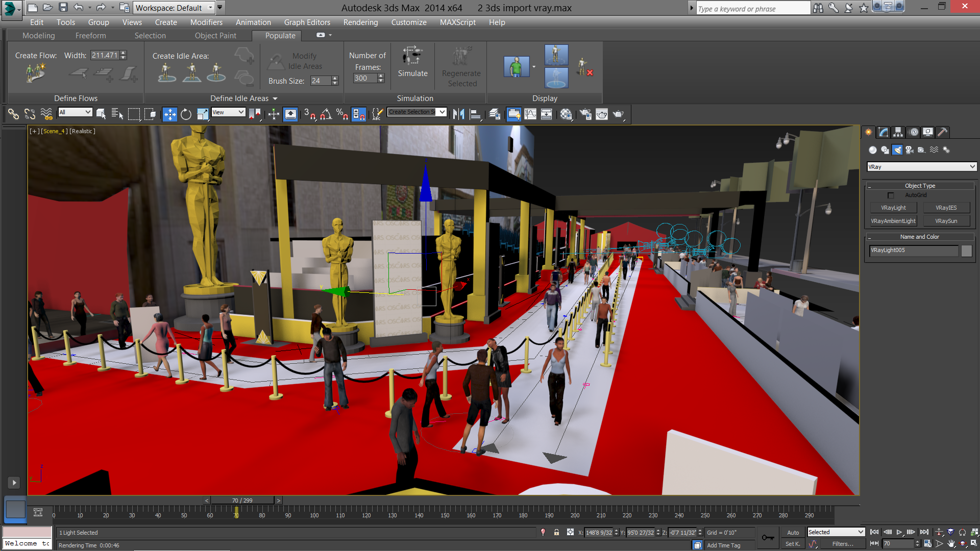Toggle Window/Crossing selection mode

tap(150, 114)
